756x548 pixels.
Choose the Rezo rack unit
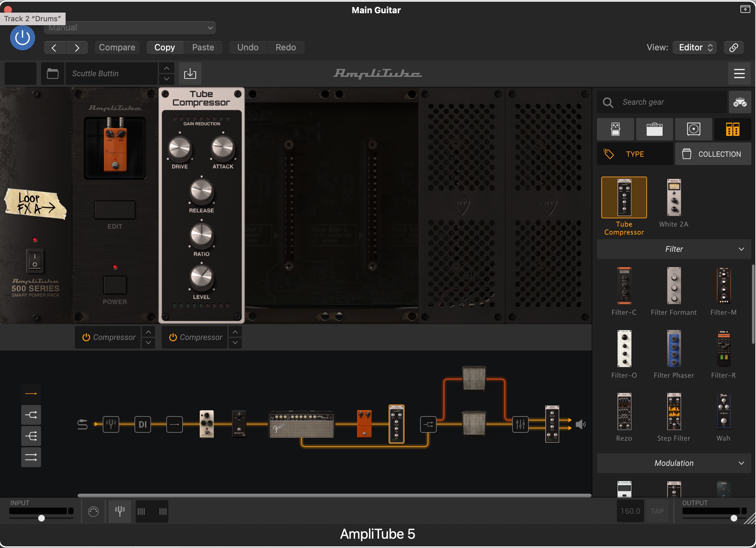[x=624, y=412]
